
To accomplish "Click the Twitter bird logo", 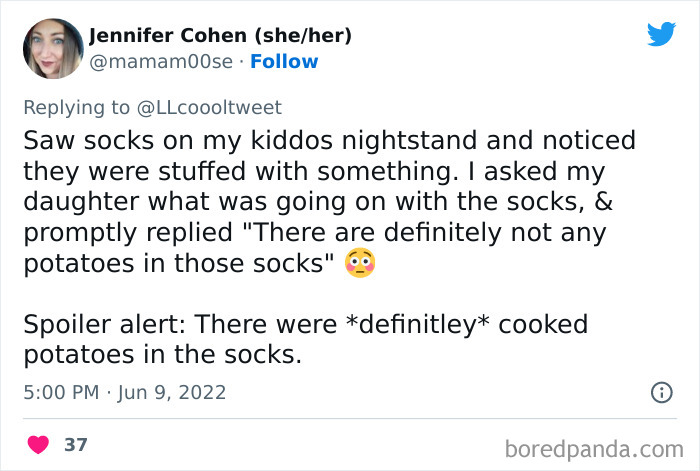I will (661, 36).
